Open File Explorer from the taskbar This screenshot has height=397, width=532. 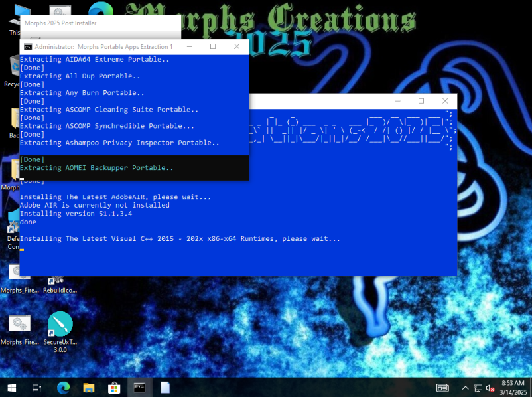[88, 388]
